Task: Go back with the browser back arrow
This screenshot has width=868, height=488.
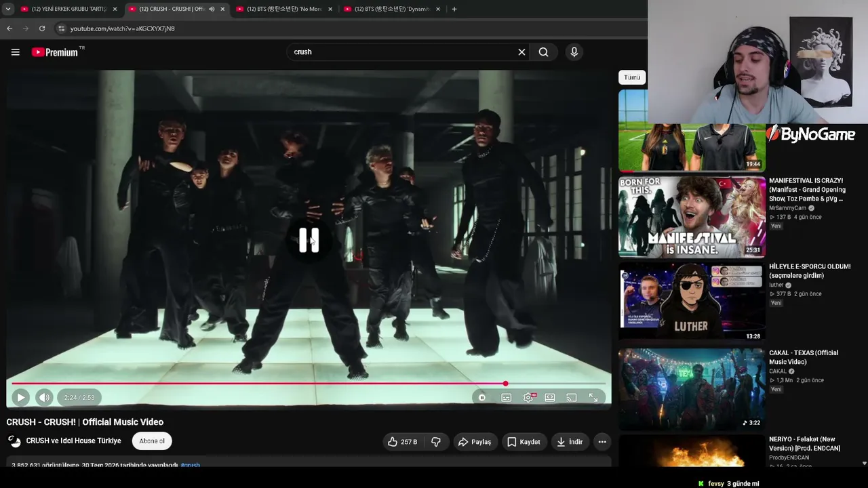Action: [x=9, y=28]
